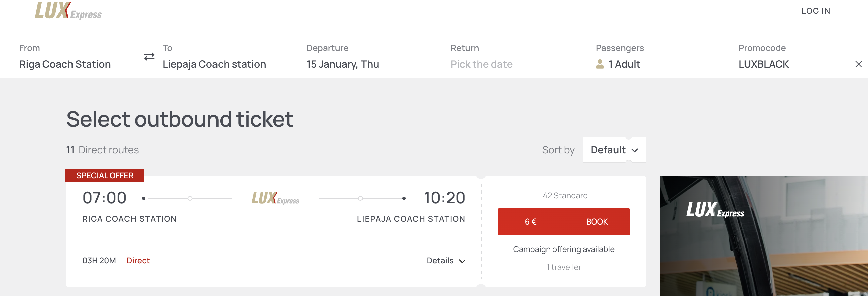Edit the From field Riga Coach Station

point(65,64)
